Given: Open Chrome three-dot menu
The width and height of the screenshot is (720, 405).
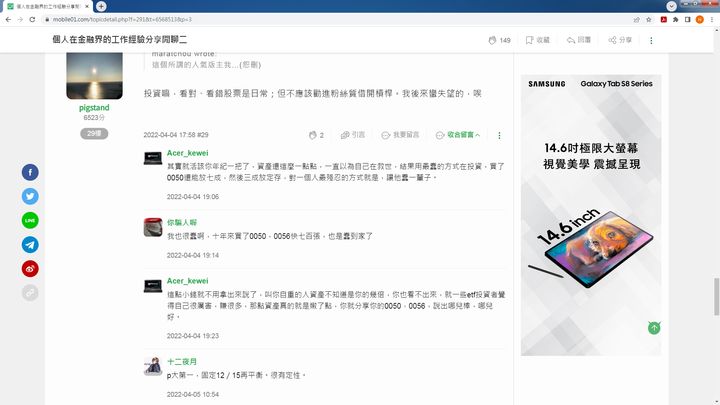Looking at the screenshot, I should coord(712,19).
